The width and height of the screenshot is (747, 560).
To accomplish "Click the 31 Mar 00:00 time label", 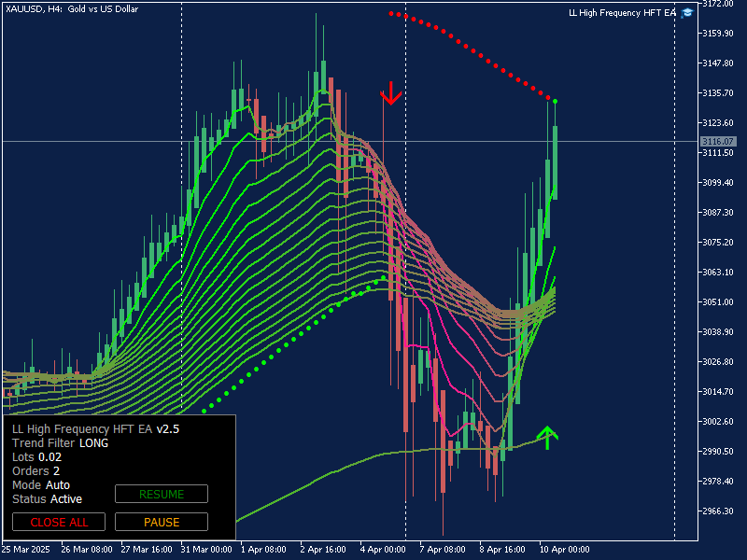I will coord(206,550).
